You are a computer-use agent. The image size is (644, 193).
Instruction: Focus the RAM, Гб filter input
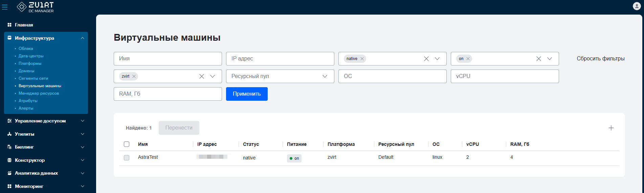168,94
